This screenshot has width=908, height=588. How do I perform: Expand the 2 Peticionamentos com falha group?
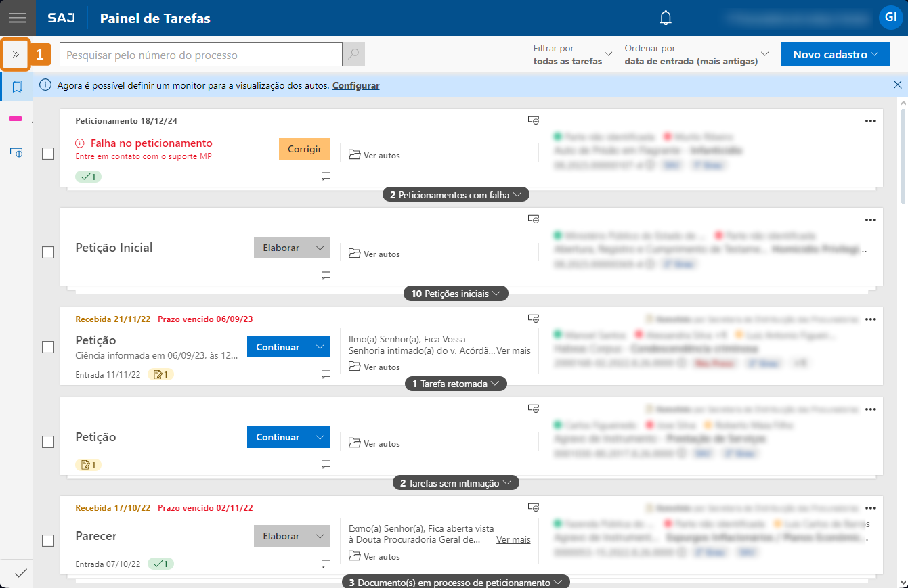click(x=456, y=195)
